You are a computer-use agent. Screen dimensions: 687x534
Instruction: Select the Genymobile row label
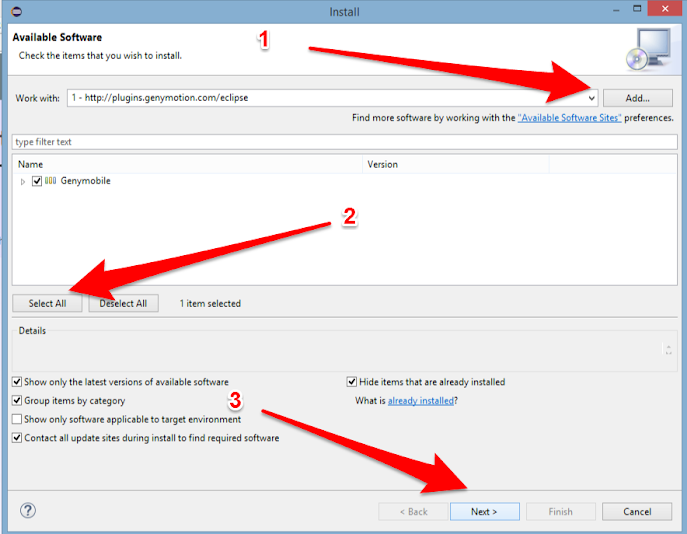pos(85,181)
